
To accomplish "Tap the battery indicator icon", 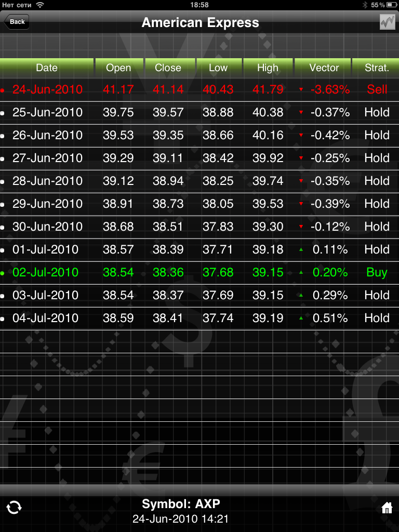I will point(392,5).
